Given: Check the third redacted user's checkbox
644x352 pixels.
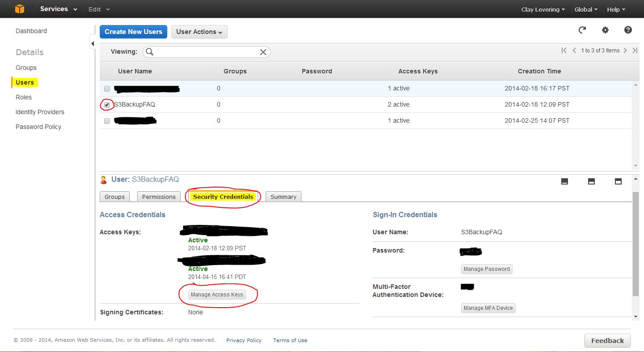Looking at the screenshot, I should pyautogui.click(x=107, y=121).
